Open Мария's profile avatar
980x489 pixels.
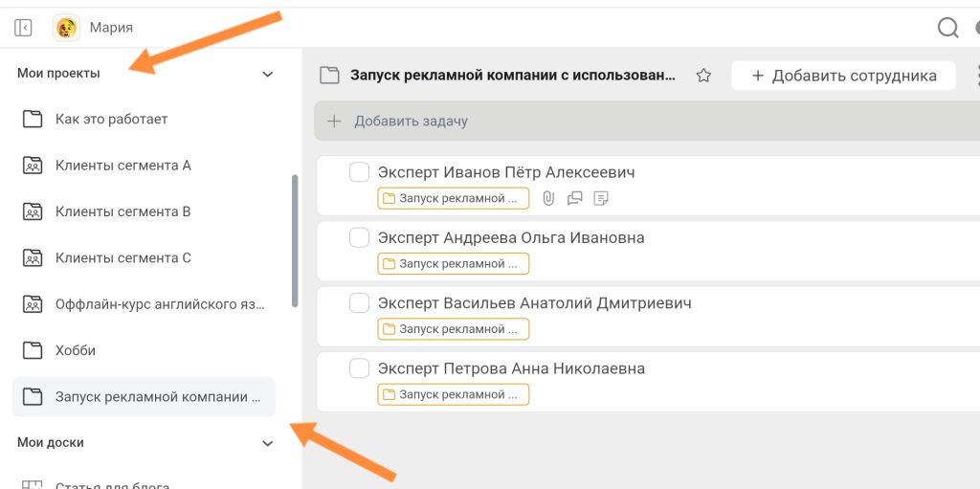coord(66,28)
